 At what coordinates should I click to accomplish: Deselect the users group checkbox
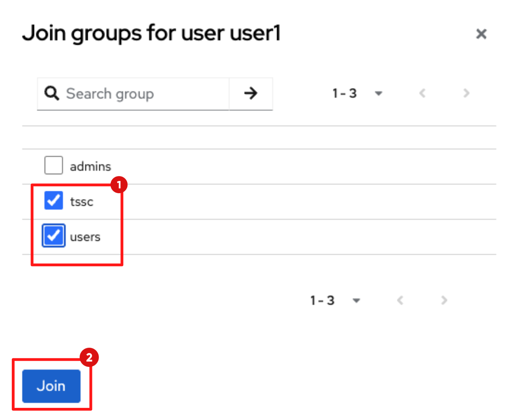tap(53, 235)
